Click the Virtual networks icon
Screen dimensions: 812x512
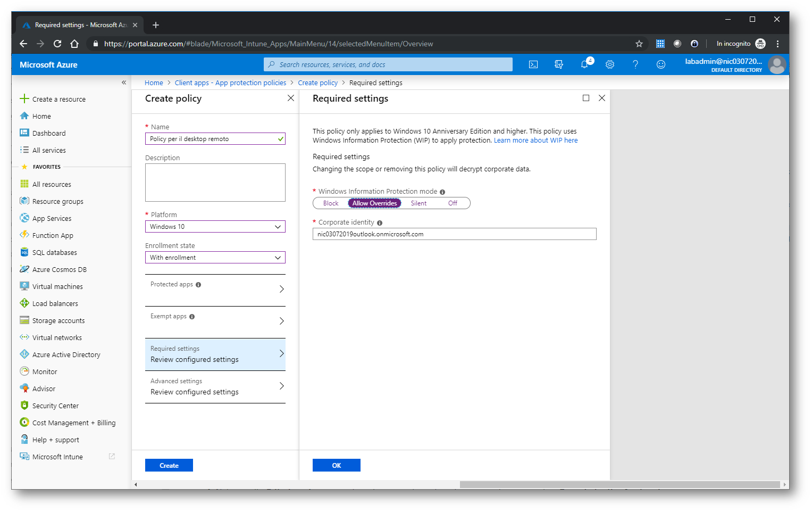[x=24, y=337]
